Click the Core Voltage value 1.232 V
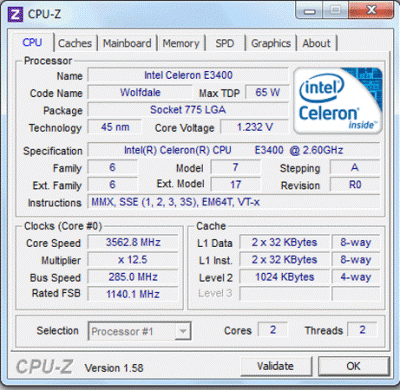Screen dimensions: 400x390 255,127
